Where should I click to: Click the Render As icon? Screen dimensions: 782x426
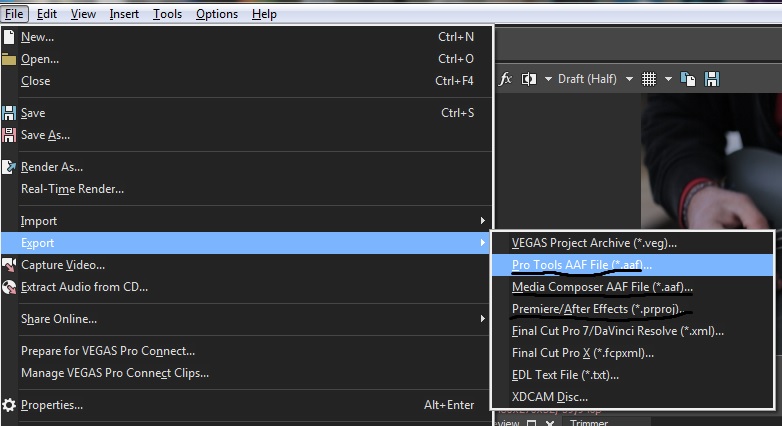tap(9, 167)
